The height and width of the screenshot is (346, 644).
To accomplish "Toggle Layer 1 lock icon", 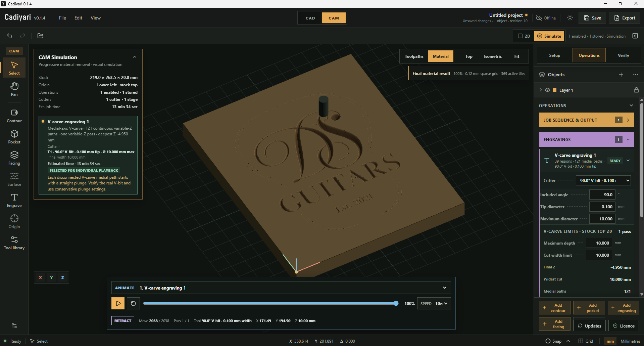I will (x=636, y=90).
